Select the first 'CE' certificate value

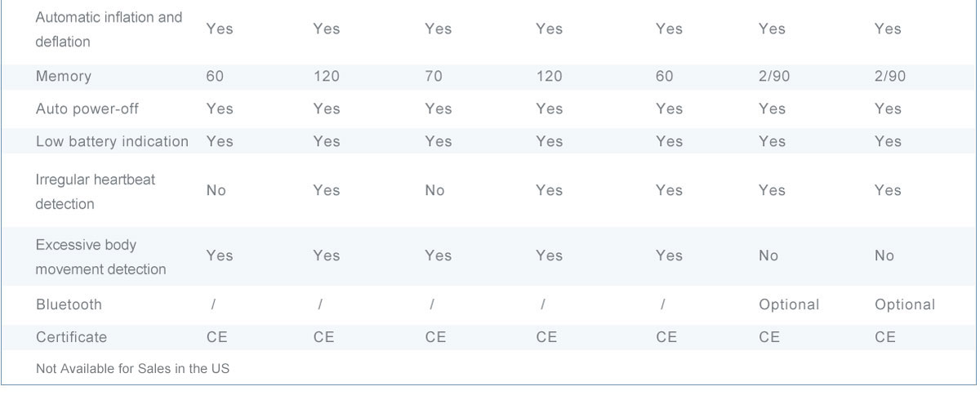[216, 337]
